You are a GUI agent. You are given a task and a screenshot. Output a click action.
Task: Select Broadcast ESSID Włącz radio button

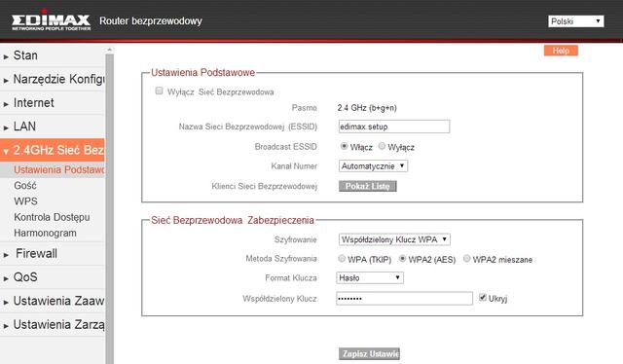pyautogui.click(x=344, y=146)
